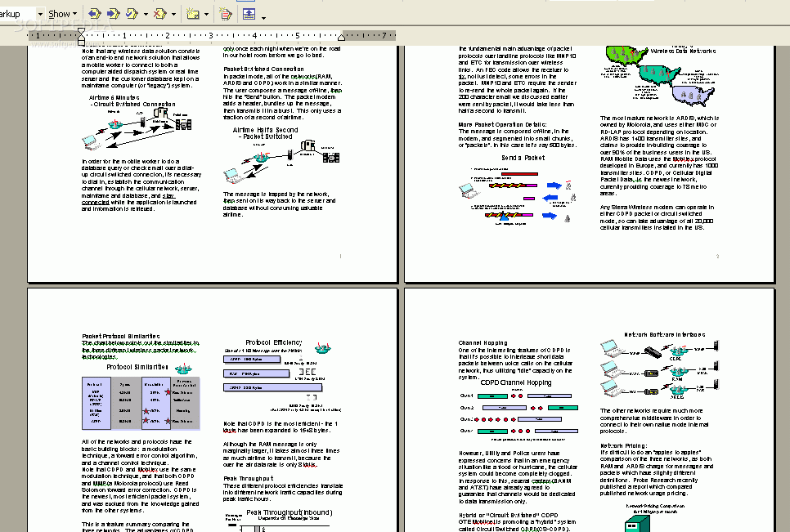Expand the New Comment options arrow

pyautogui.click(x=206, y=14)
